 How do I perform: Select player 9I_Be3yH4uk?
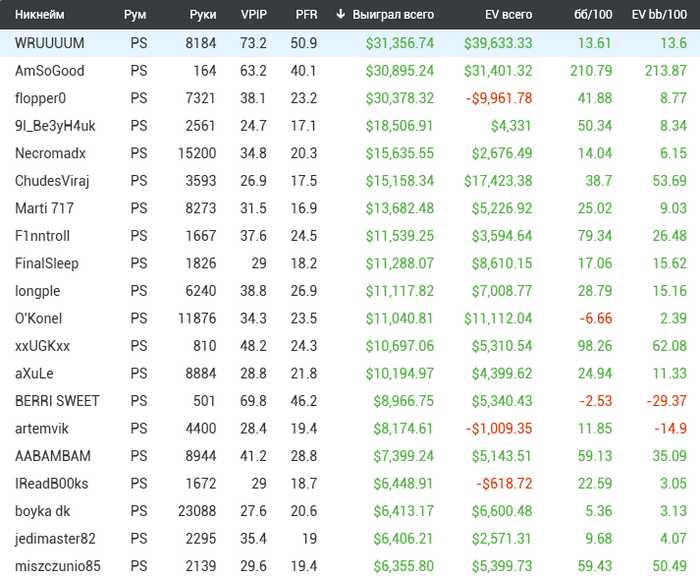coord(55,126)
